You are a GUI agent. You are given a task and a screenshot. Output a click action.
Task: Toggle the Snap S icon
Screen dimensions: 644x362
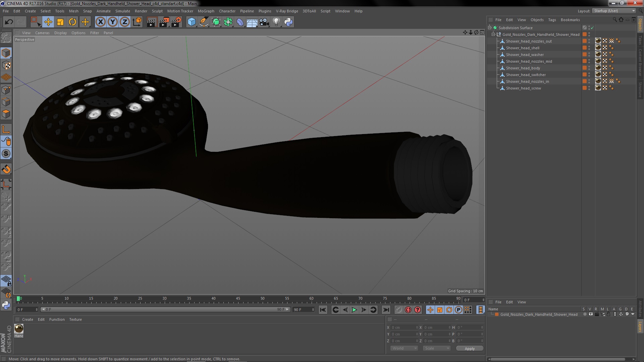click(x=6, y=154)
